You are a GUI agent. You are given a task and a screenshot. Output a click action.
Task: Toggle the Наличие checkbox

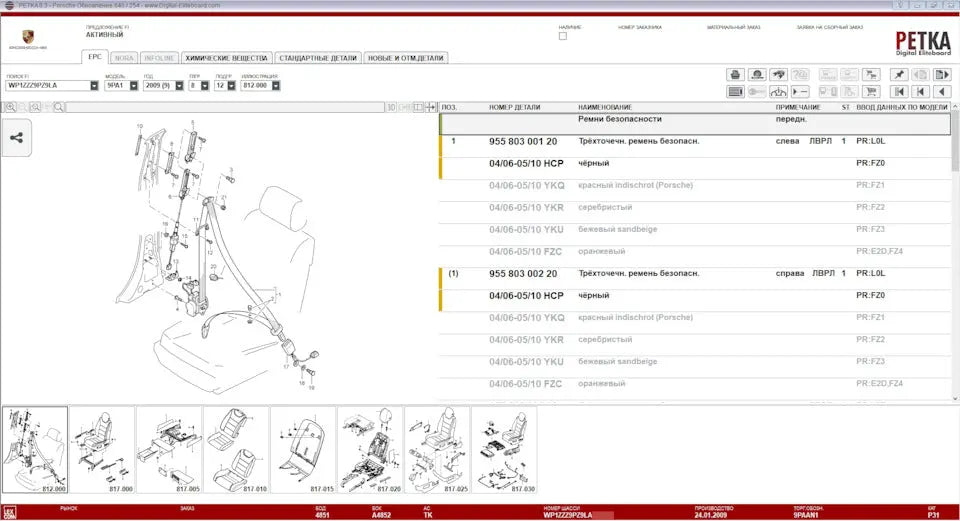pos(563,35)
